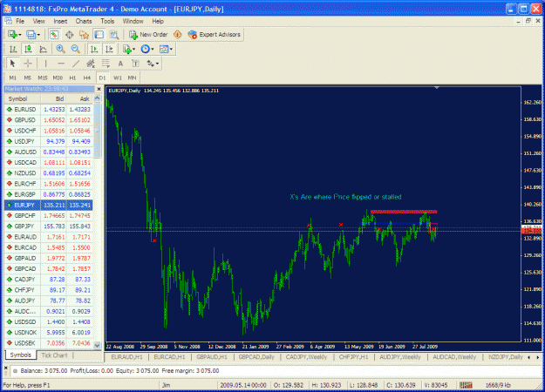Select the Horizontal Line drawing tool

[61, 64]
